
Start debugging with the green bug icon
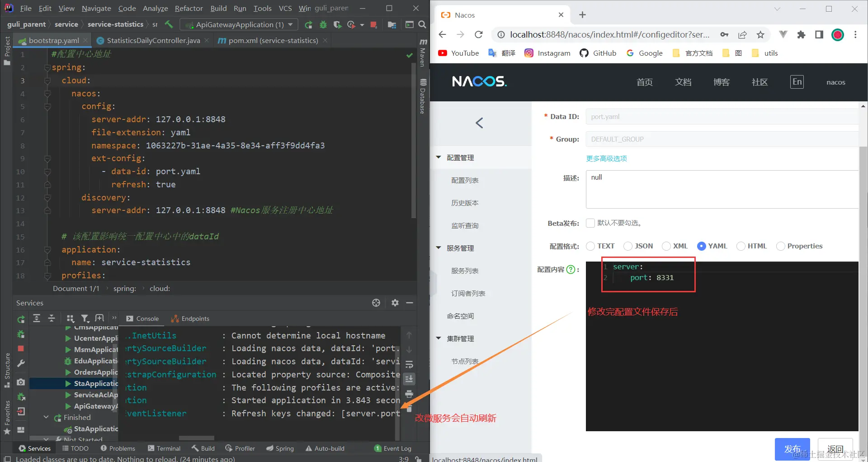pyautogui.click(x=323, y=25)
